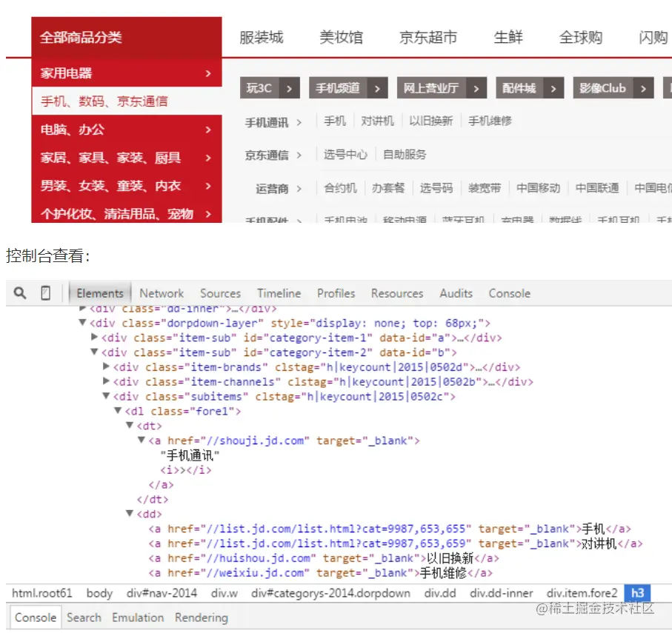Collapse the category-item-2 div node
This screenshot has height=633, width=672.
(94, 352)
